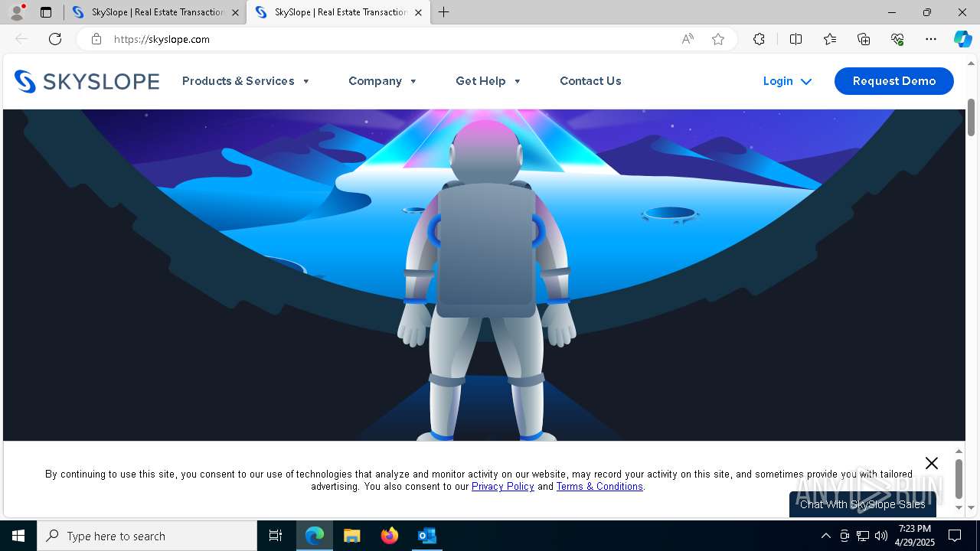Switch to the first SkySlope tab
This screenshot has width=980, height=551.
pyautogui.click(x=155, y=12)
